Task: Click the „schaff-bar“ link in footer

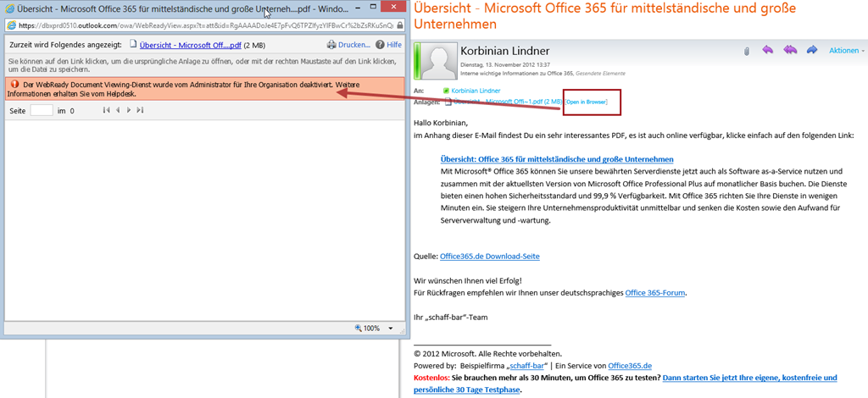Action: click(x=528, y=365)
